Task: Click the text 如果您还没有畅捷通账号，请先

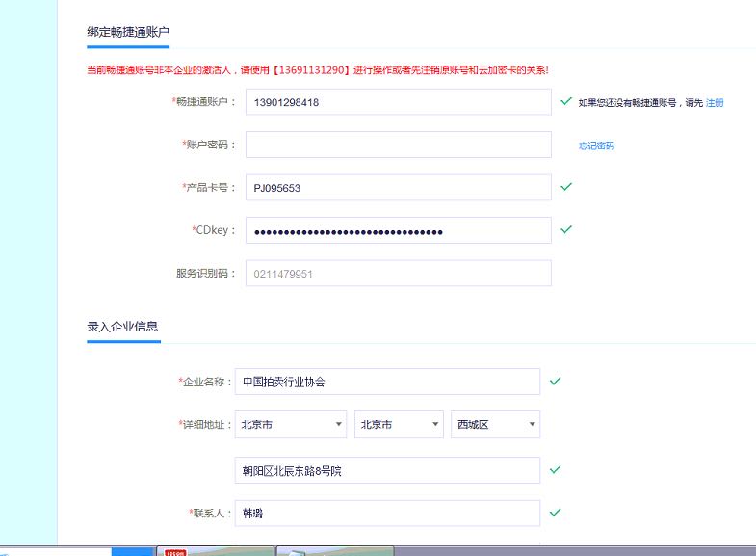Action: pos(640,103)
